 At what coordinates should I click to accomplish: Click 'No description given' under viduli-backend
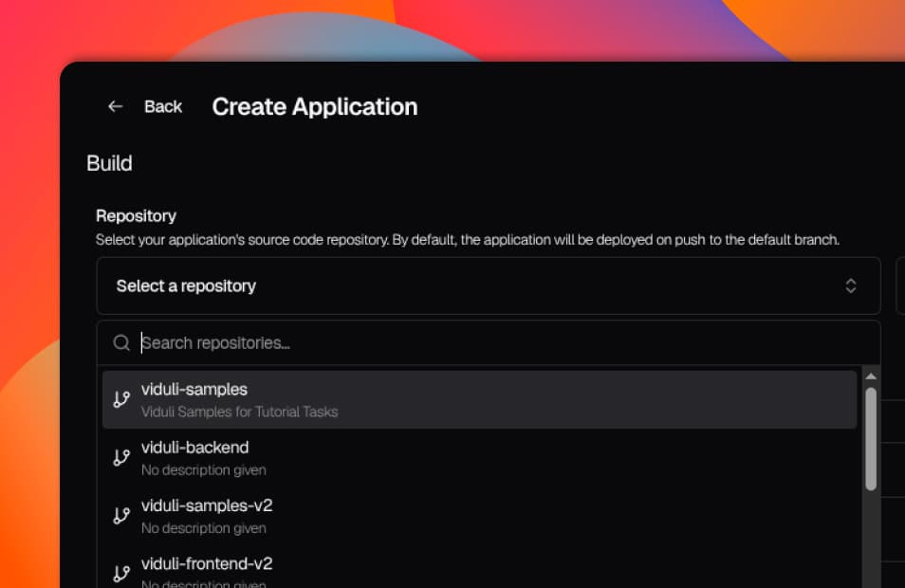point(203,469)
